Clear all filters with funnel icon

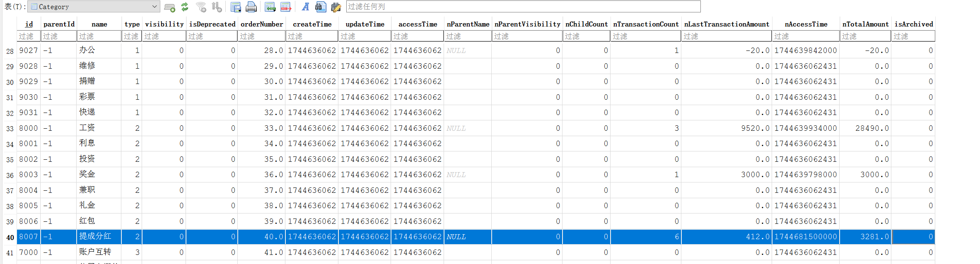[x=201, y=7]
